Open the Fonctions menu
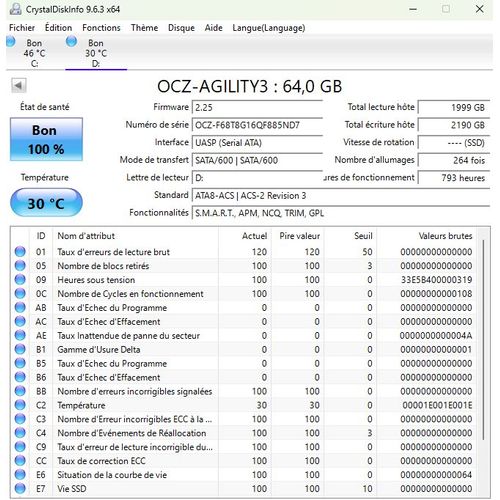This screenshot has width=500, height=500. 101,28
